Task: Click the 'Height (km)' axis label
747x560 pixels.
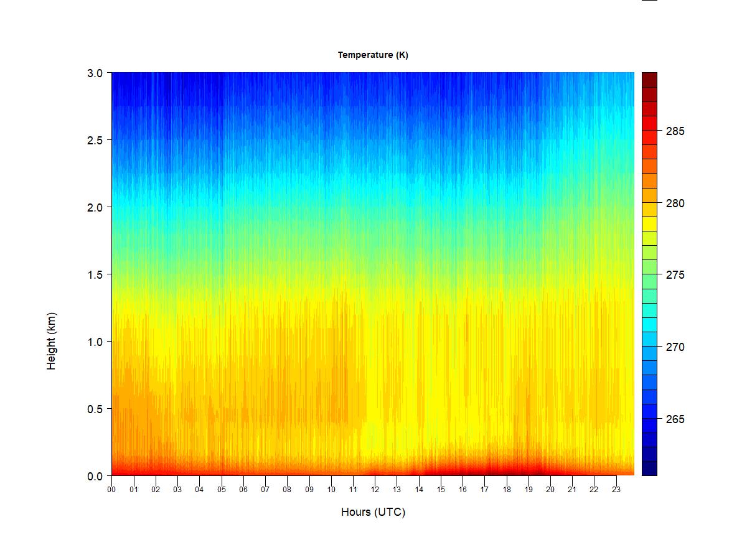Action: (52, 341)
